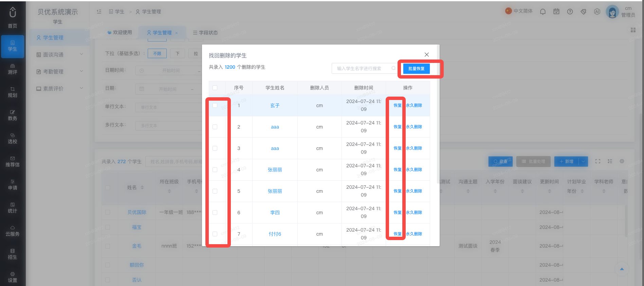Viewport: 644px width, 286px height.
Task: Switch to the 欢迎使用 tab
Action: coord(119,32)
